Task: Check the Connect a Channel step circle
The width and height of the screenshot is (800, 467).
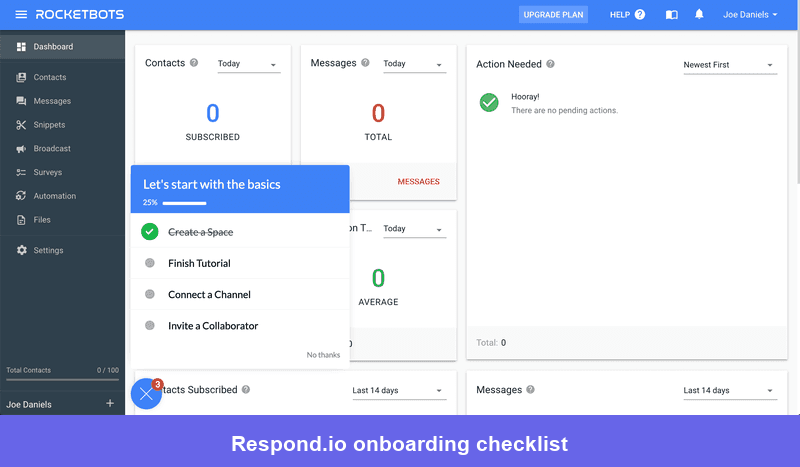Action: (149, 294)
